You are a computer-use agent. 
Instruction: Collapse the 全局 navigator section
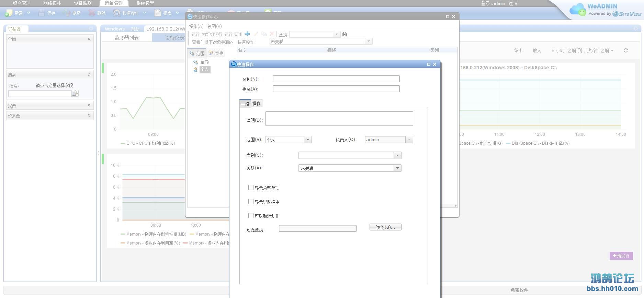[x=89, y=39]
